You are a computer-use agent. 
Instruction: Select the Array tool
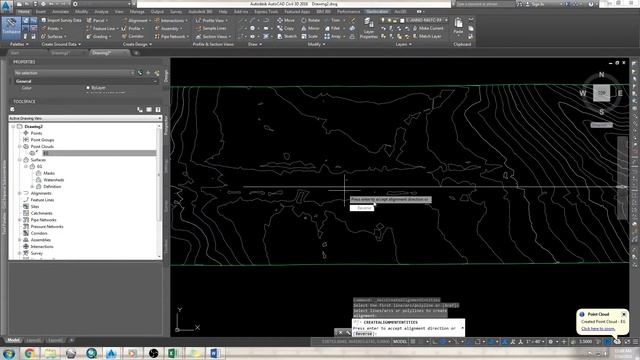pyautogui.click(x=333, y=36)
